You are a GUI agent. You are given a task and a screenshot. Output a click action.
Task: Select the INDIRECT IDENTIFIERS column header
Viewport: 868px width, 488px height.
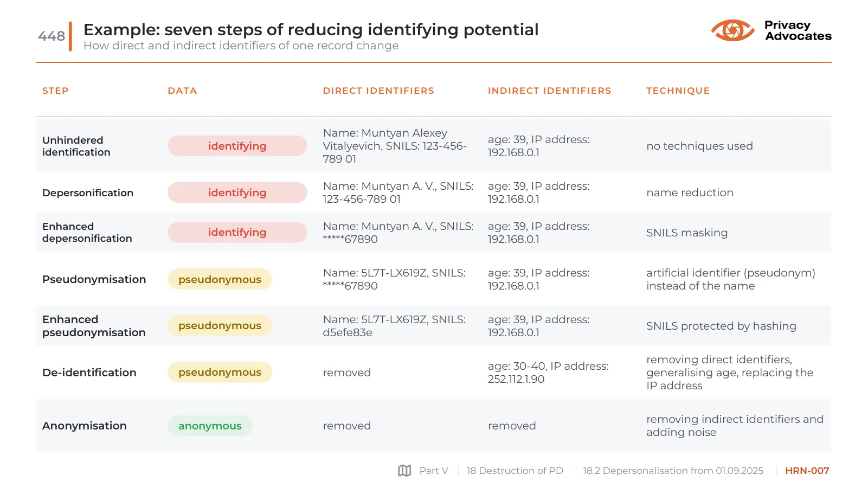(x=549, y=91)
